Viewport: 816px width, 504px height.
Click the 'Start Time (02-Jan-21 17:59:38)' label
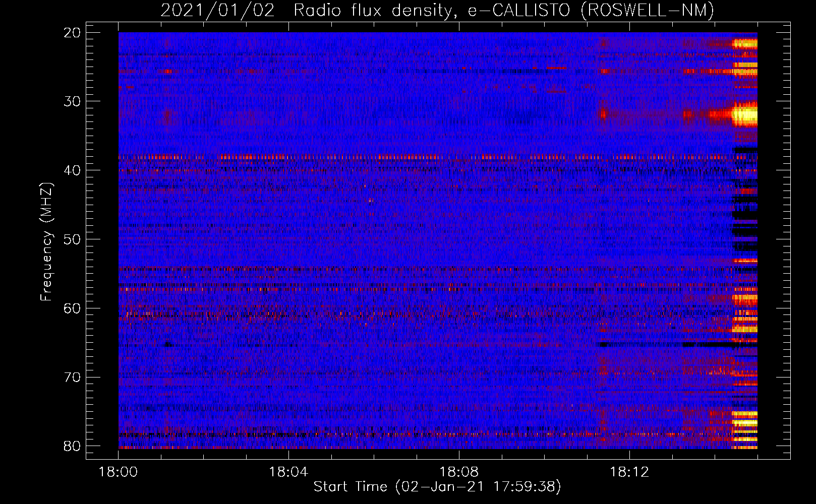437,487
